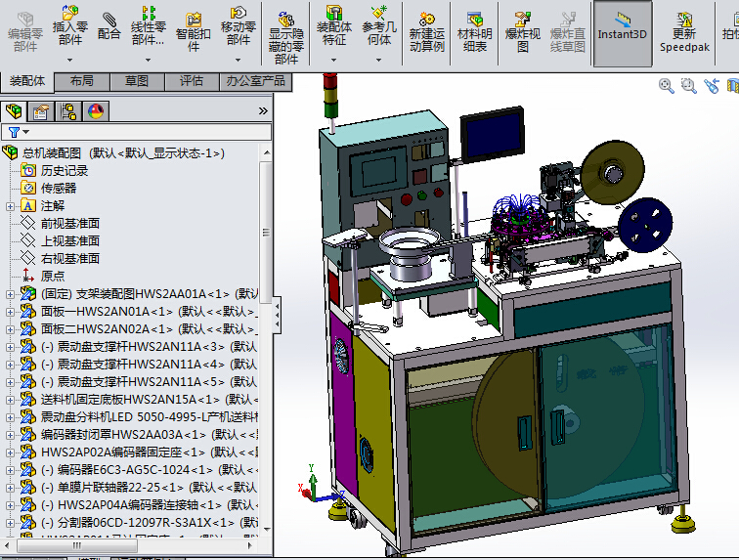Switch to the 评估 (Evaluate) tab
The image size is (739, 560).
[192, 81]
